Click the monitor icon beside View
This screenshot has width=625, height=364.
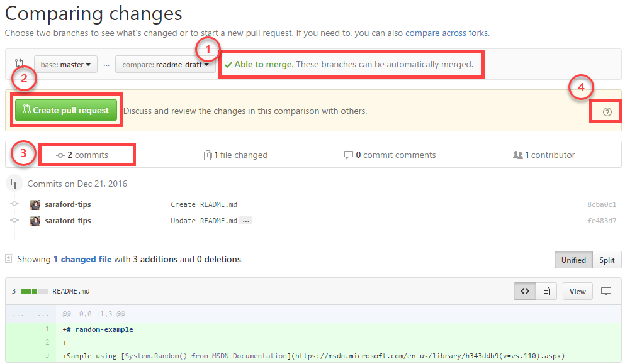coord(606,291)
